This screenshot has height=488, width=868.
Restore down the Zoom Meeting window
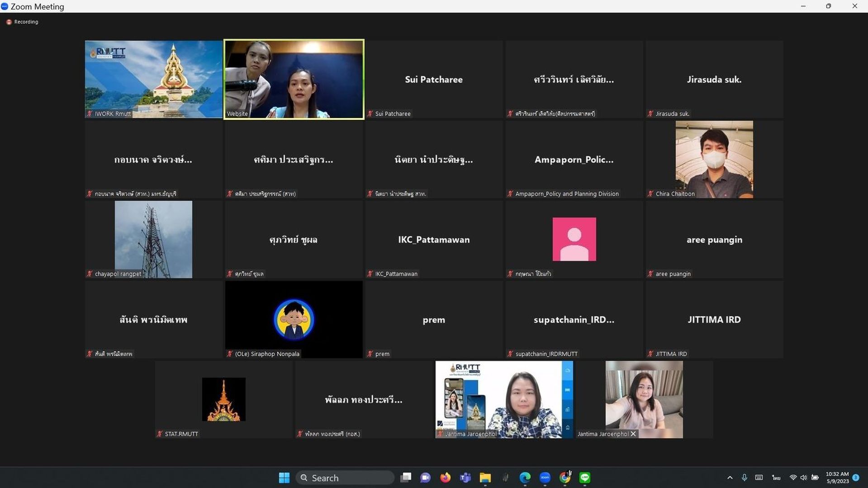point(829,6)
